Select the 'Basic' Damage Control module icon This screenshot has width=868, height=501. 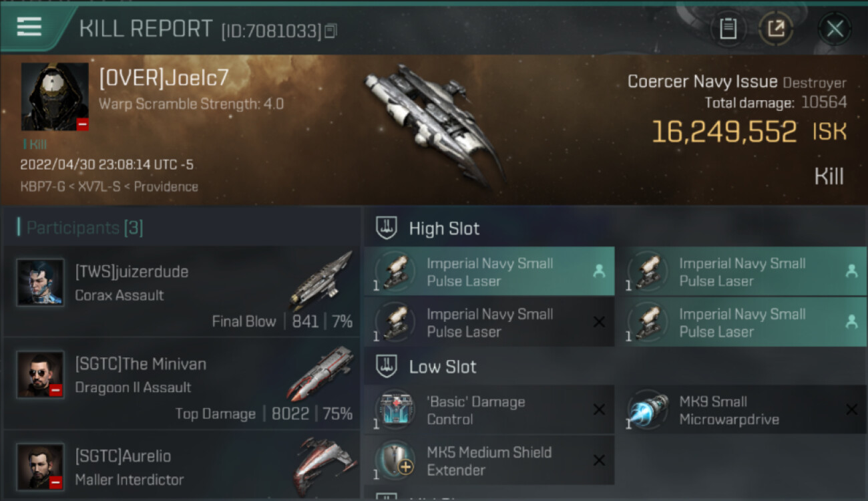395,410
